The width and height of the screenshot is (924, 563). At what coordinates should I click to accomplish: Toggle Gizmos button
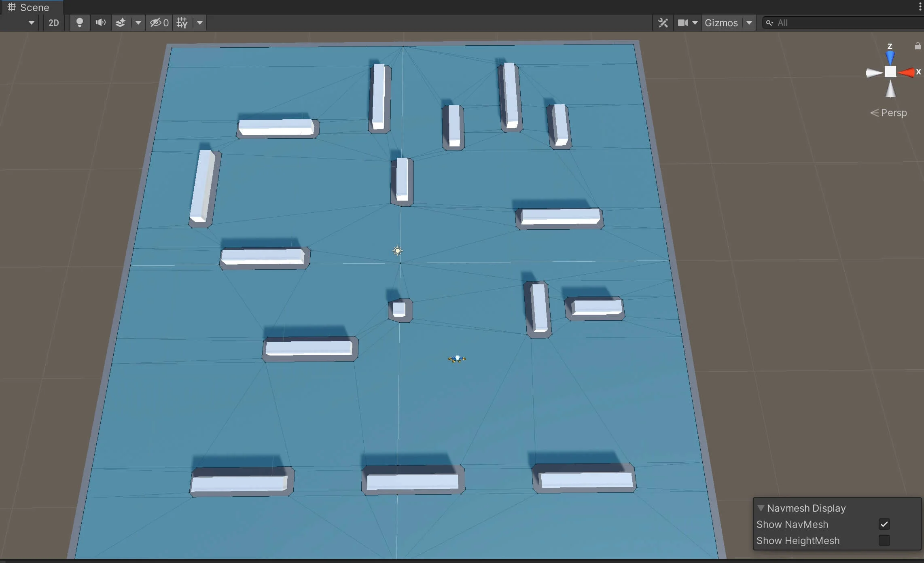point(721,23)
